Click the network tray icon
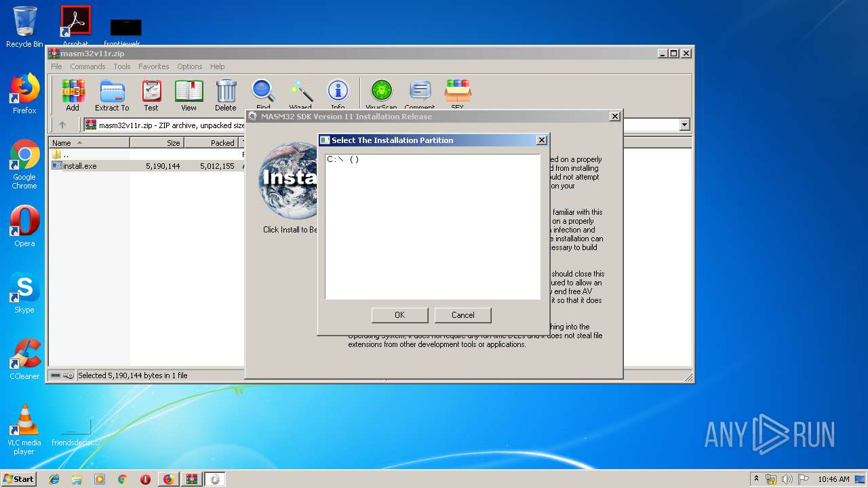 (771, 479)
